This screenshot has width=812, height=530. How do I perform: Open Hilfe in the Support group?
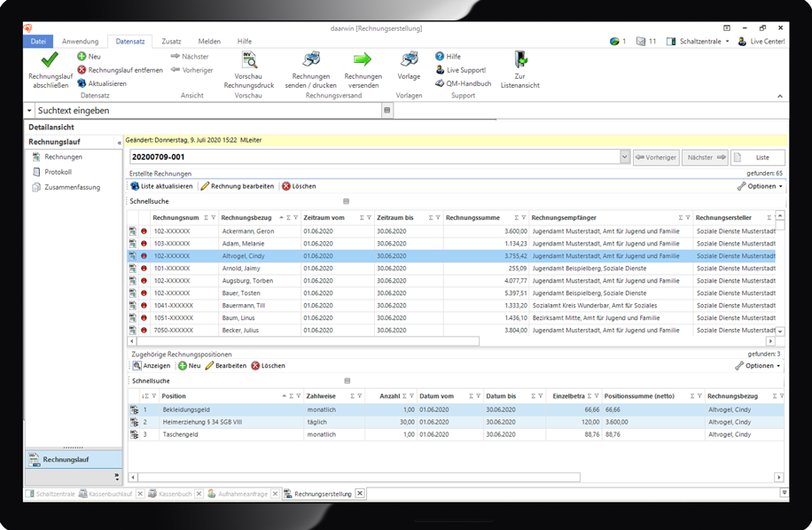coord(448,57)
